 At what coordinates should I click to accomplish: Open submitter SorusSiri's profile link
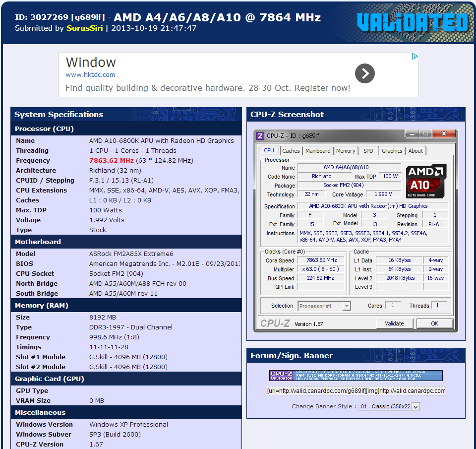click(85, 28)
